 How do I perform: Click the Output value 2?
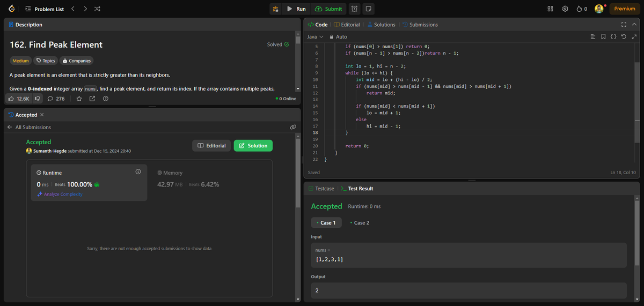317,290
